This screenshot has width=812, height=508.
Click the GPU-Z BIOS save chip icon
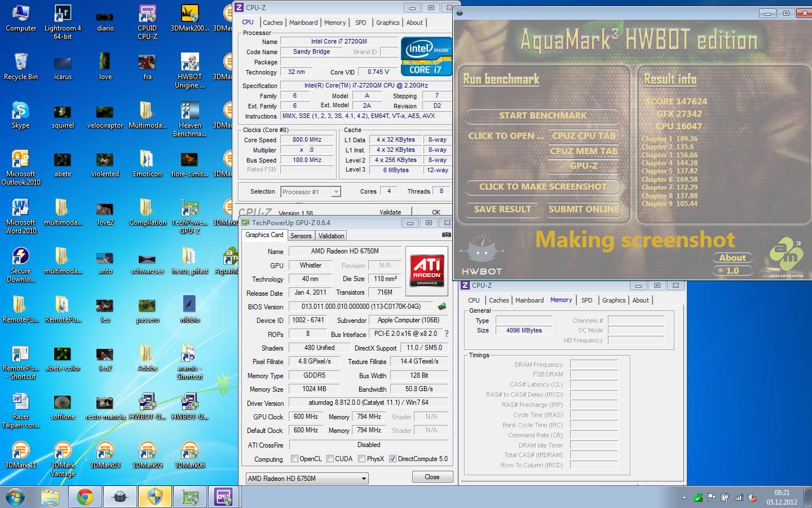[442, 306]
